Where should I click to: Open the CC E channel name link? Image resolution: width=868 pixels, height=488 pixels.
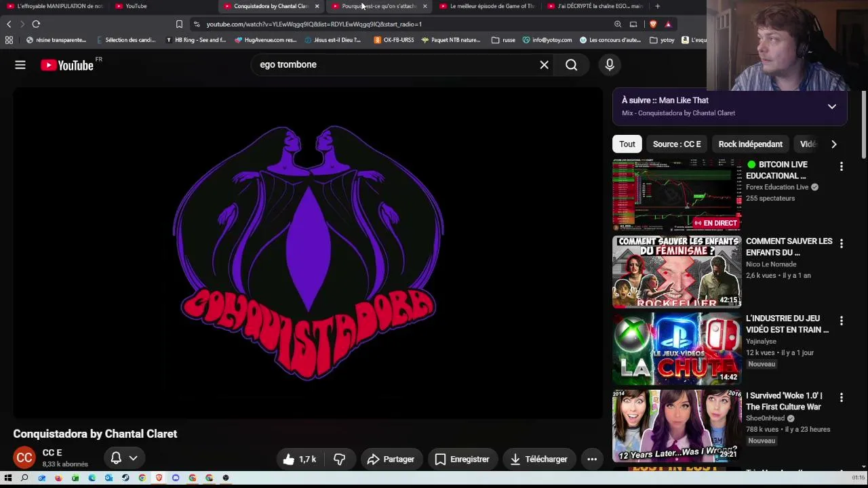[52, 453]
